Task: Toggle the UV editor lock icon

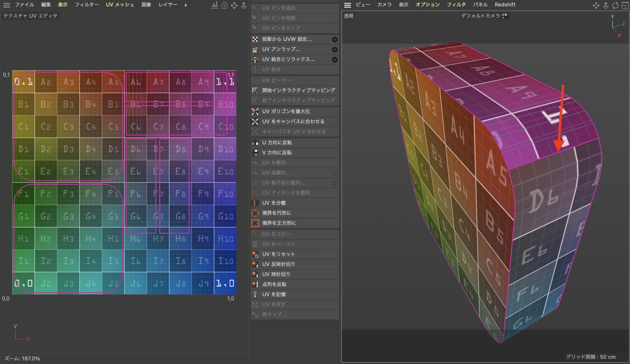Action: click(x=224, y=5)
